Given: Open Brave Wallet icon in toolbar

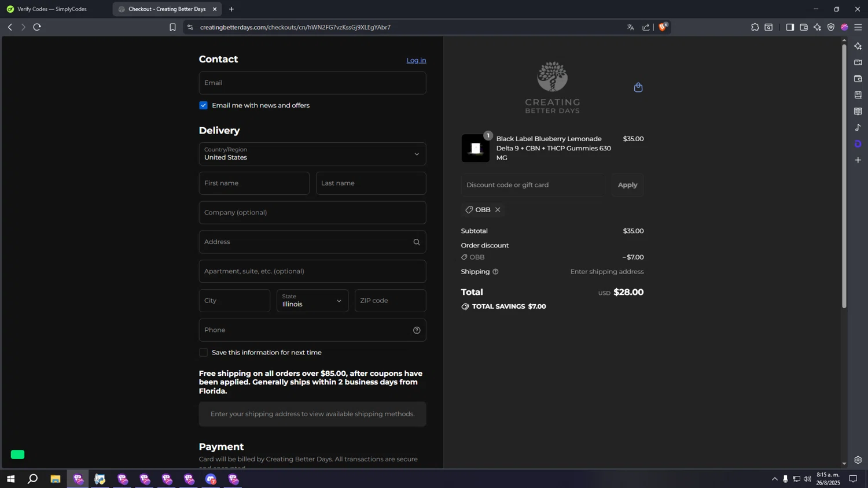Looking at the screenshot, I should (x=804, y=27).
